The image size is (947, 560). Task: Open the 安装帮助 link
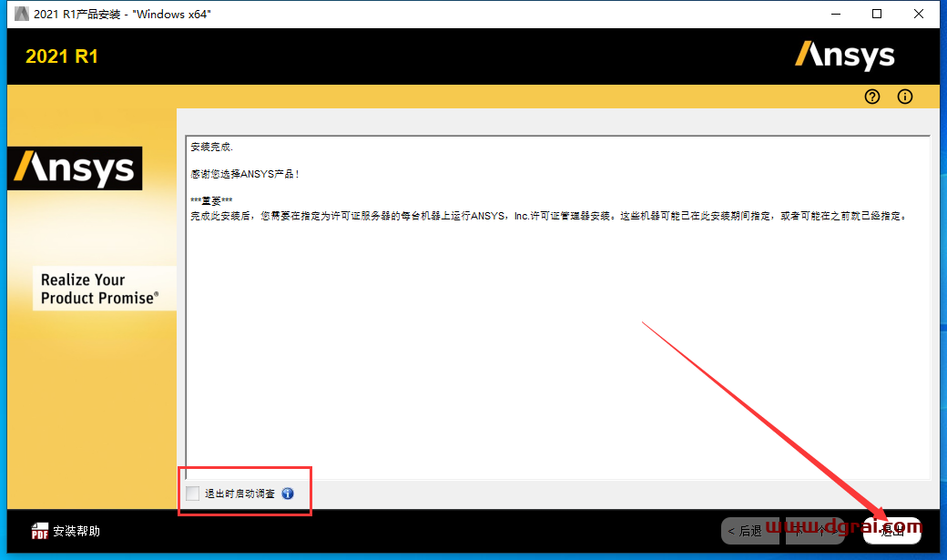tap(76, 531)
